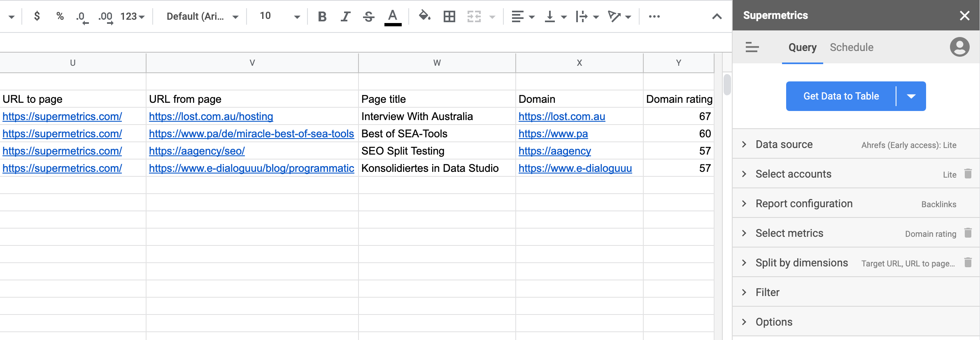This screenshot has width=980, height=340.
Task: Apply percent format icon
Action: pyautogui.click(x=60, y=16)
